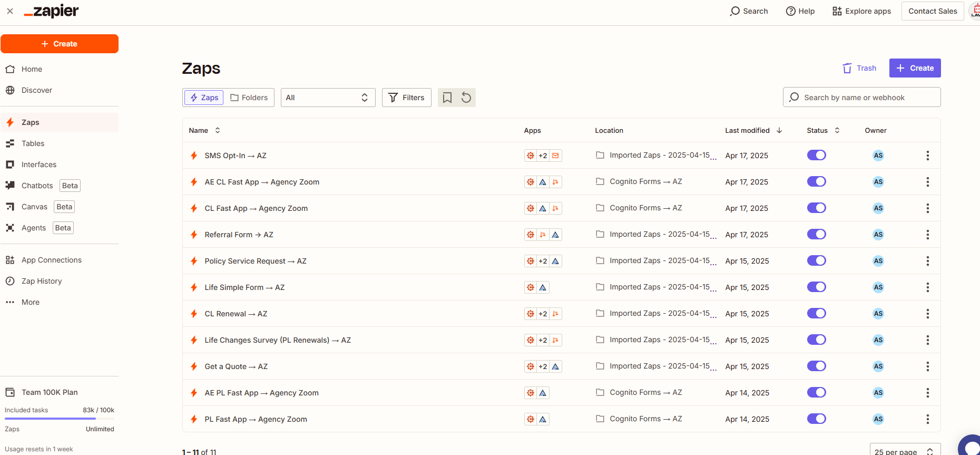Sort by Last modified column
The image size is (980, 455).
pyautogui.click(x=753, y=130)
